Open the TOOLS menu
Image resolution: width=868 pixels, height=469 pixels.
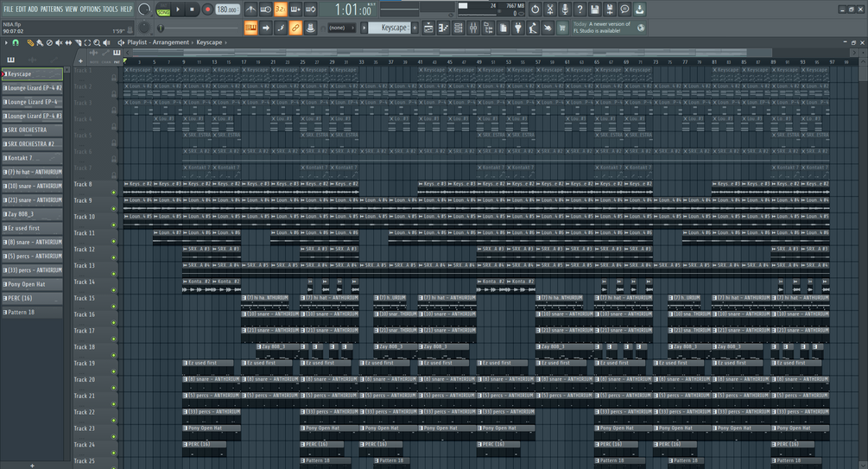[111, 9]
